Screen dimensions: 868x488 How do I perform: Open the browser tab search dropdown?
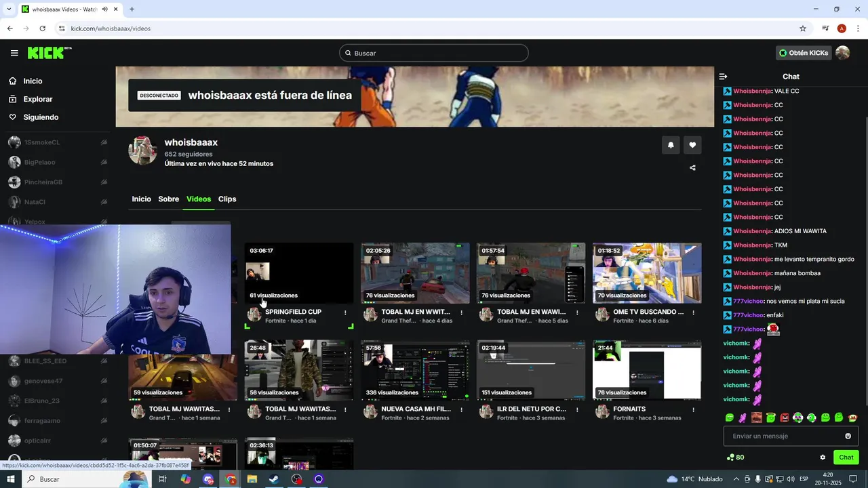click(8, 9)
